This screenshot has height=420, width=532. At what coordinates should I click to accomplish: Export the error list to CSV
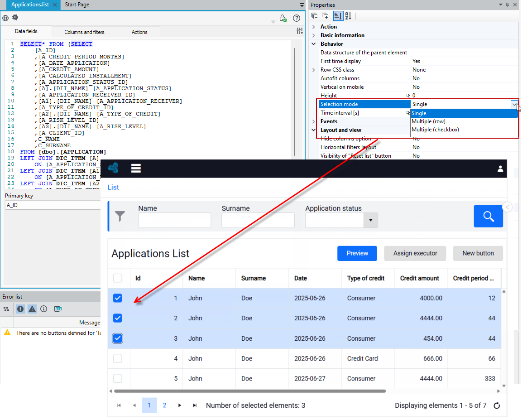(58, 309)
